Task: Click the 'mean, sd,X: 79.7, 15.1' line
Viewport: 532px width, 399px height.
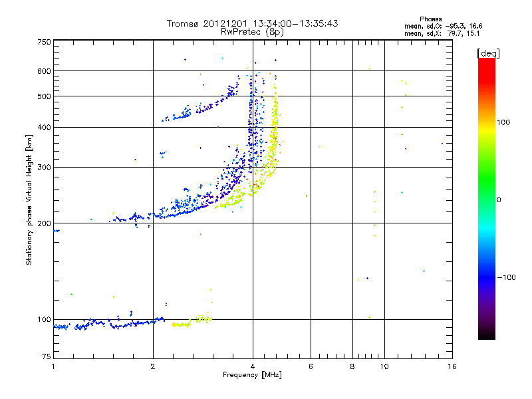Action: click(x=442, y=34)
